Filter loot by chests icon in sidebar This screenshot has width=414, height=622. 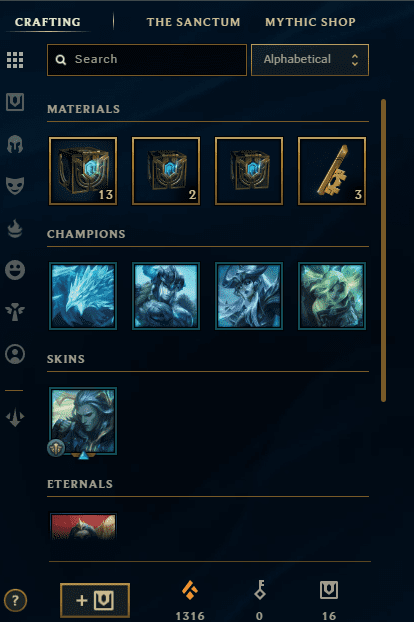click(15, 102)
